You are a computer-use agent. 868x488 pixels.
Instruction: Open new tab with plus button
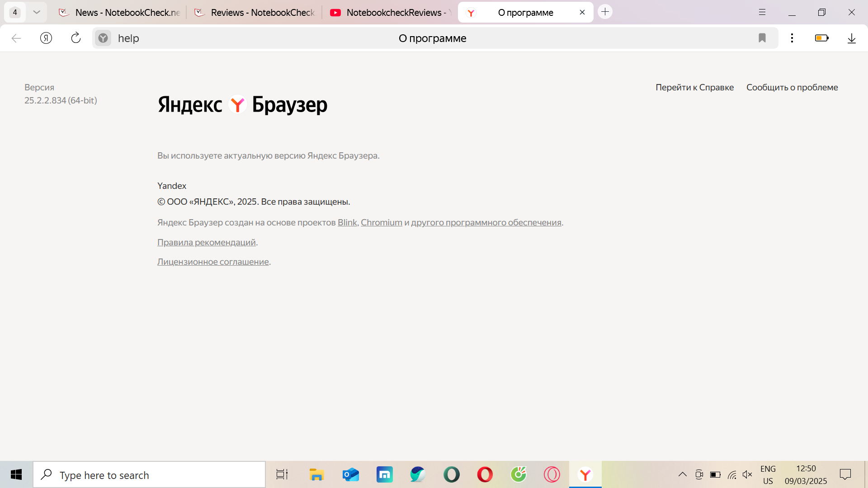pyautogui.click(x=605, y=12)
